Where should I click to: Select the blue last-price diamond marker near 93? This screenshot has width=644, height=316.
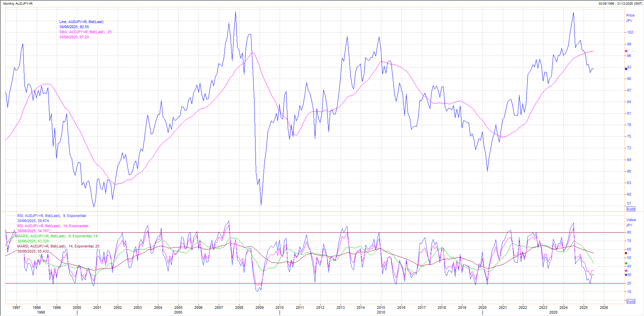626,69
